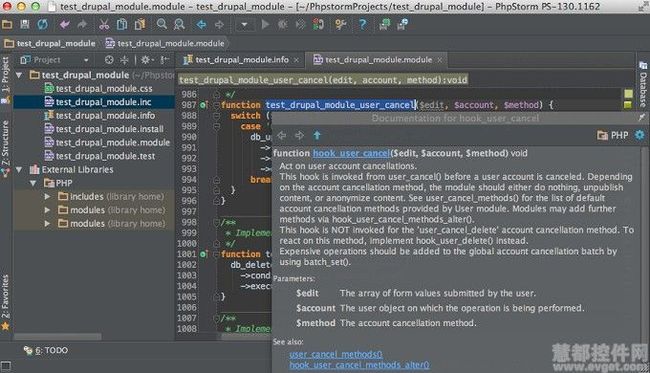Screen dimensions: 650x373
Task: Click the documentation popup settings gear
Action: coord(640,135)
